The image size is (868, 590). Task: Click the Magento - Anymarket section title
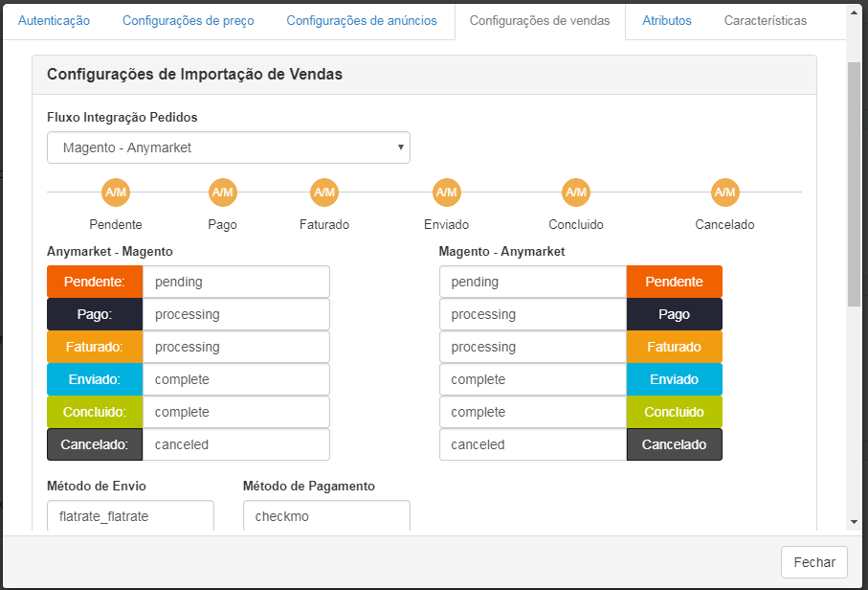tap(501, 252)
